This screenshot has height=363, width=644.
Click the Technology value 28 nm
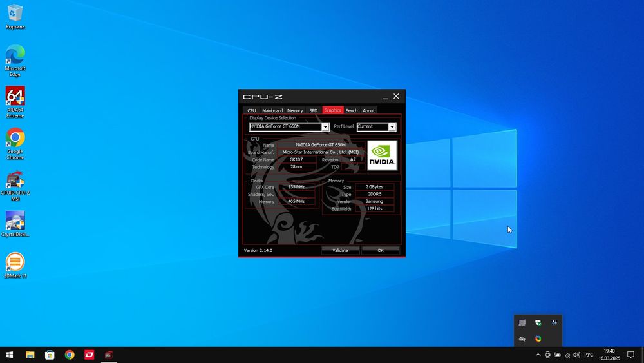[x=296, y=167]
